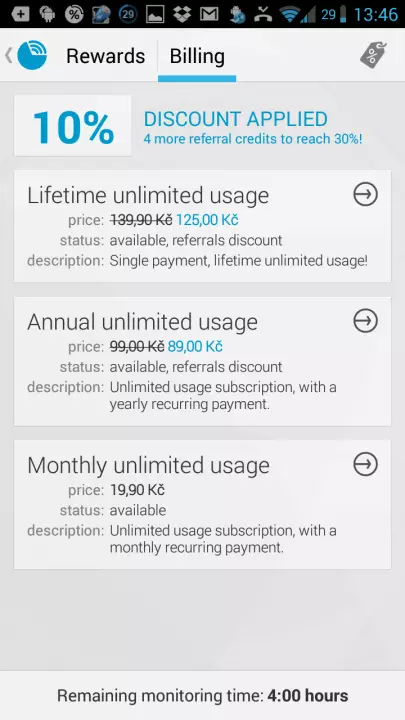Image resolution: width=405 pixels, height=720 pixels.
Task: Tap the discounted 125,00 Kč price
Action: pos(207,220)
